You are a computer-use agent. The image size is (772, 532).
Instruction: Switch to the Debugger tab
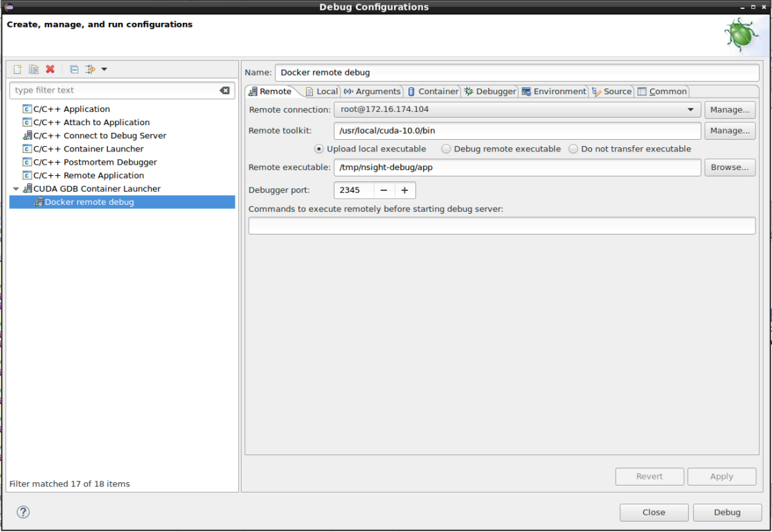[490, 91]
